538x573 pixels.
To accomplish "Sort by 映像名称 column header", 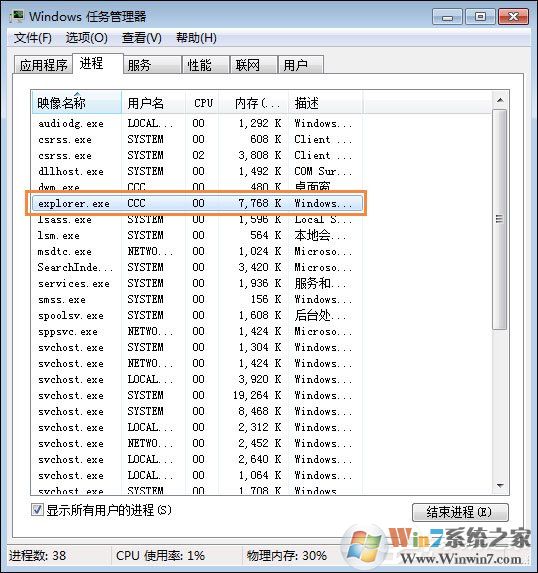I will pos(76,103).
